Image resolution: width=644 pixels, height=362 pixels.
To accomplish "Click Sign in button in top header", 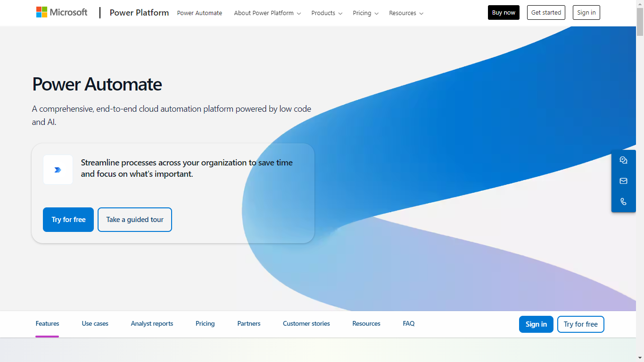I will tap(586, 13).
